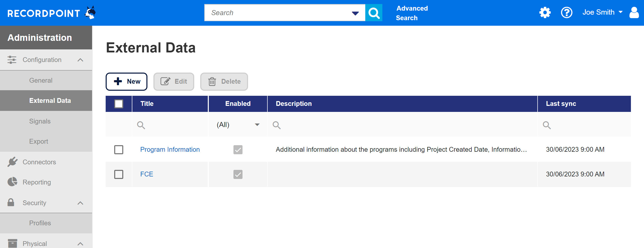Open the search type dropdown arrow

tap(355, 13)
